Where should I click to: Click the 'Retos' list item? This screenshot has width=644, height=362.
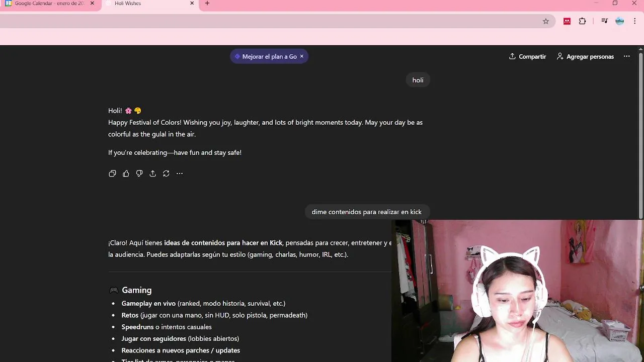point(214,315)
